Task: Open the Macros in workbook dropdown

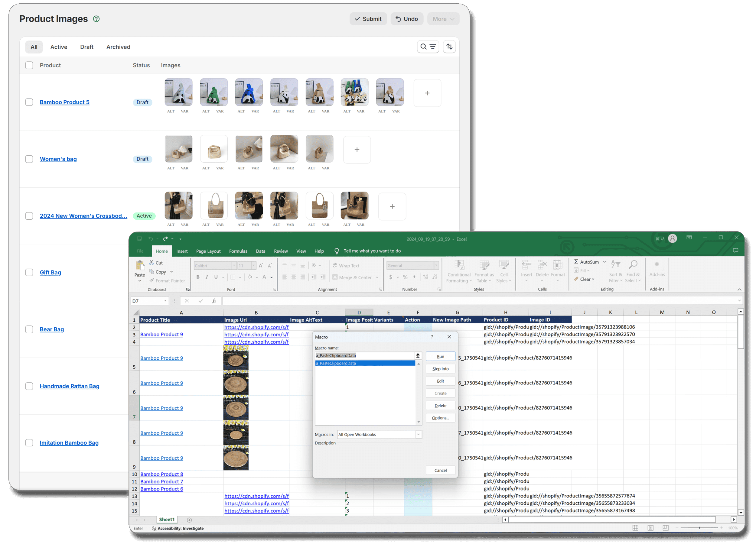Action: pos(418,434)
